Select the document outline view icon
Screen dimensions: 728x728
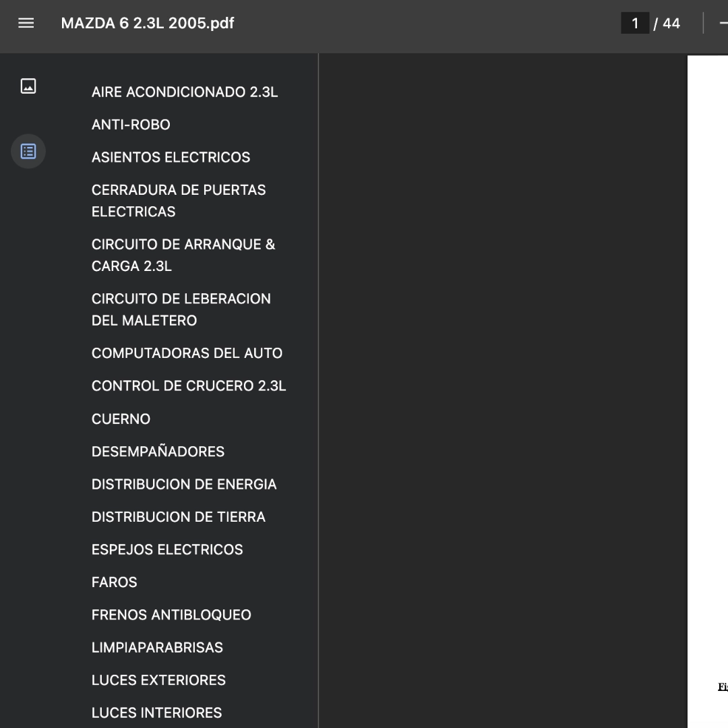point(28,152)
